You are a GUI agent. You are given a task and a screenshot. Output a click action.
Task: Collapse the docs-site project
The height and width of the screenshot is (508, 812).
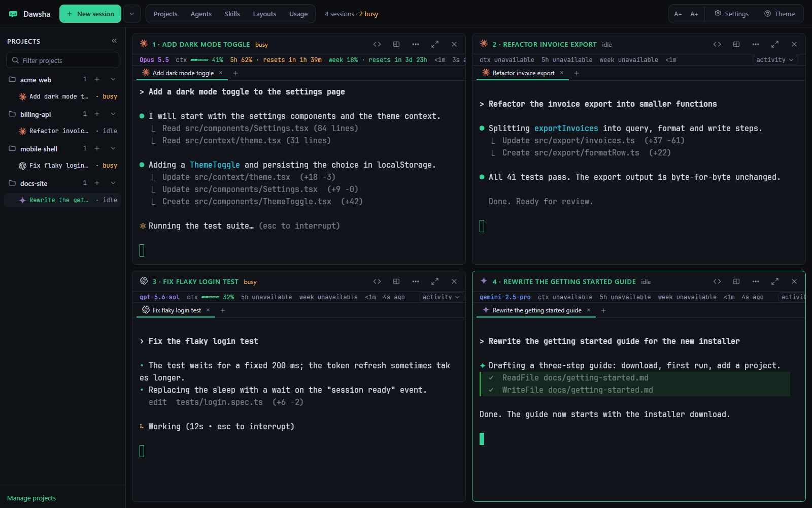tap(113, 183)
